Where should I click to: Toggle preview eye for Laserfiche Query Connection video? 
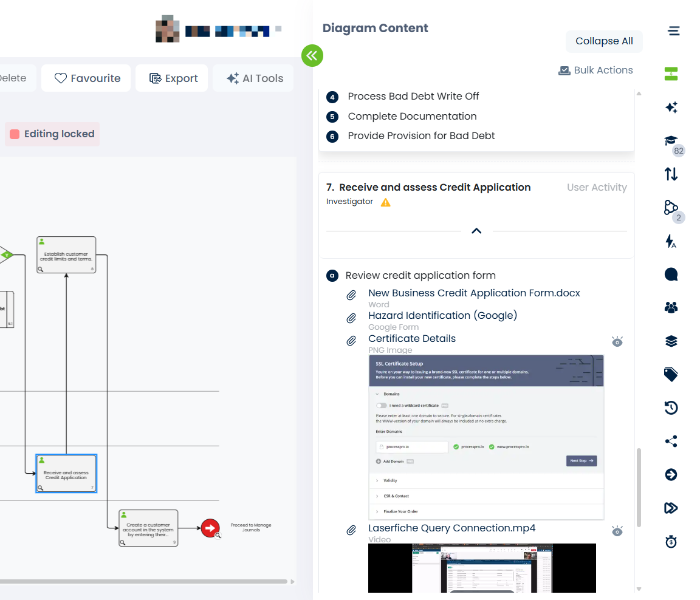pyautogui.click(x=617, y=531)
